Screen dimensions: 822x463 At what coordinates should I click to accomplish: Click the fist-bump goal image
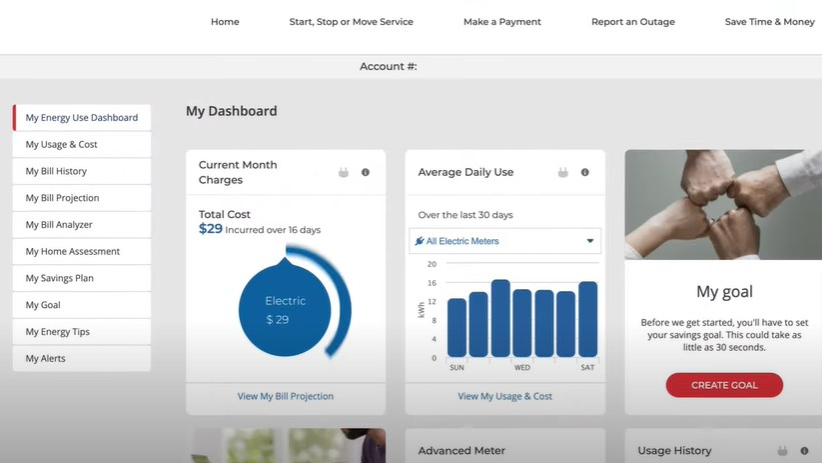[x=723, y=205]
